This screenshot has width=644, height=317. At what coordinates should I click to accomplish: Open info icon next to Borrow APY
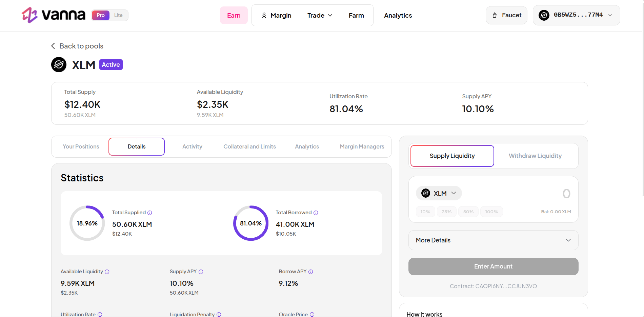[311, 272]
